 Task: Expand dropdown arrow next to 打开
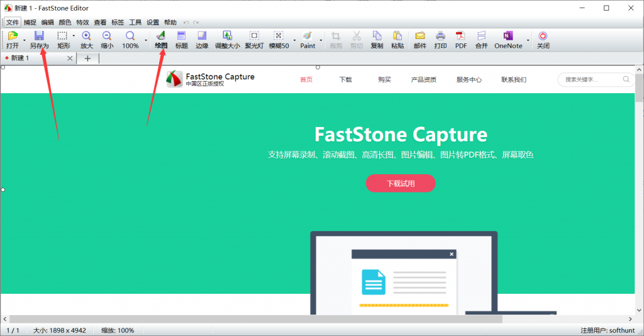(x=25, y=40)
